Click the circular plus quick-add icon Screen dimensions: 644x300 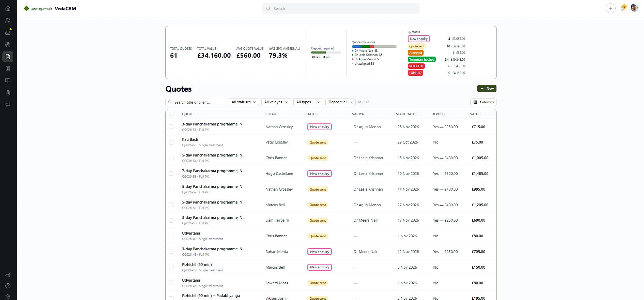[611, 9]
